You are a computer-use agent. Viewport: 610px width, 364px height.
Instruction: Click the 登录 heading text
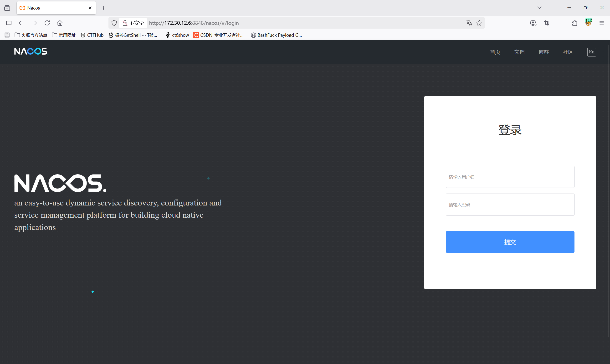point(510,130)
